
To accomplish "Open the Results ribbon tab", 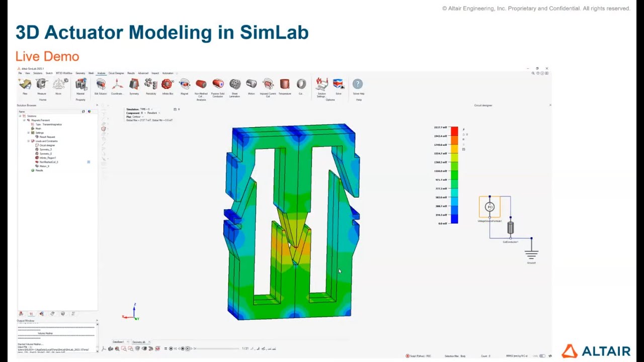I will [131, 73].
